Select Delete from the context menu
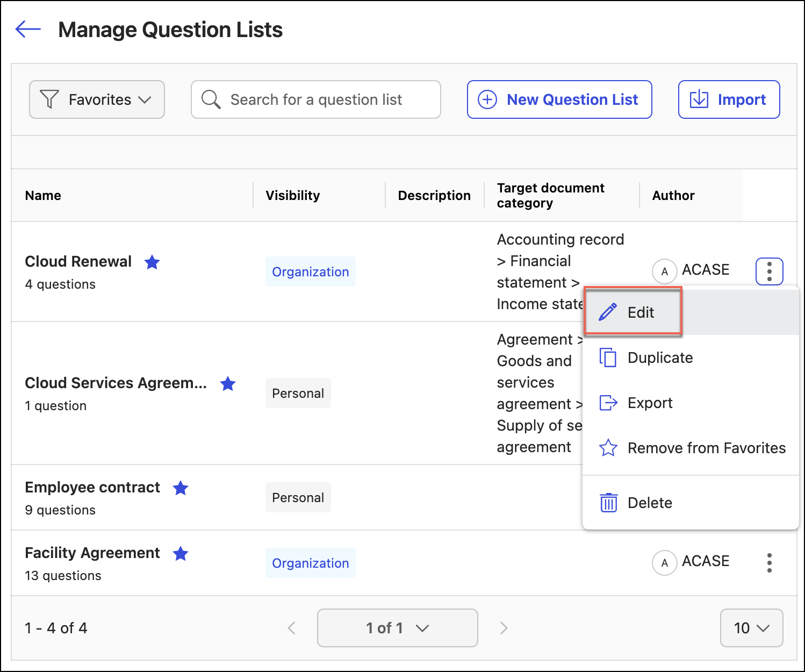 650,502
